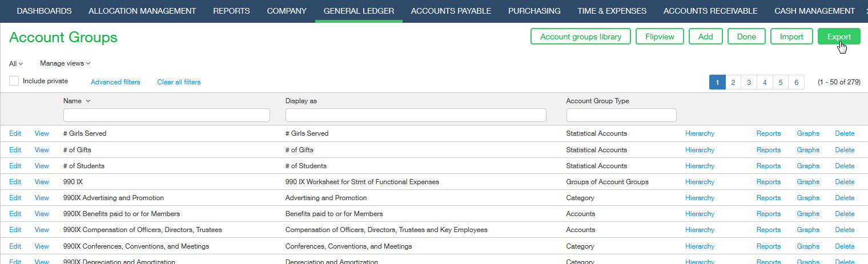868x264 pixels.
Task: Enable the Include private checkbox
Action: 14,81
